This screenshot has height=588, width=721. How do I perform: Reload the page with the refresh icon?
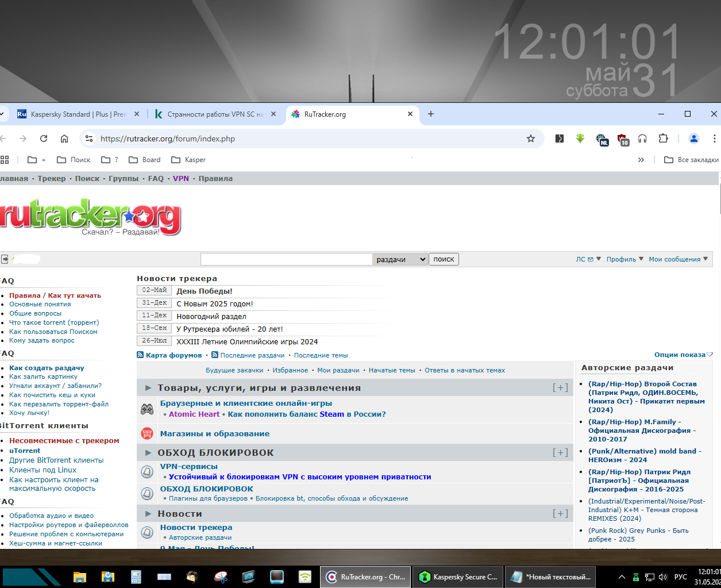click(x=44, y=139)
